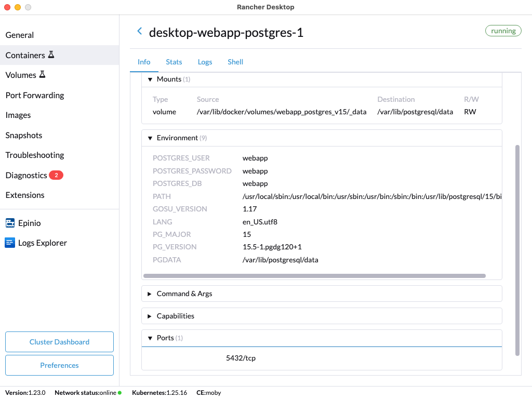
Task: Open the Logs Explorer extension icon
Action: (10, 243)
